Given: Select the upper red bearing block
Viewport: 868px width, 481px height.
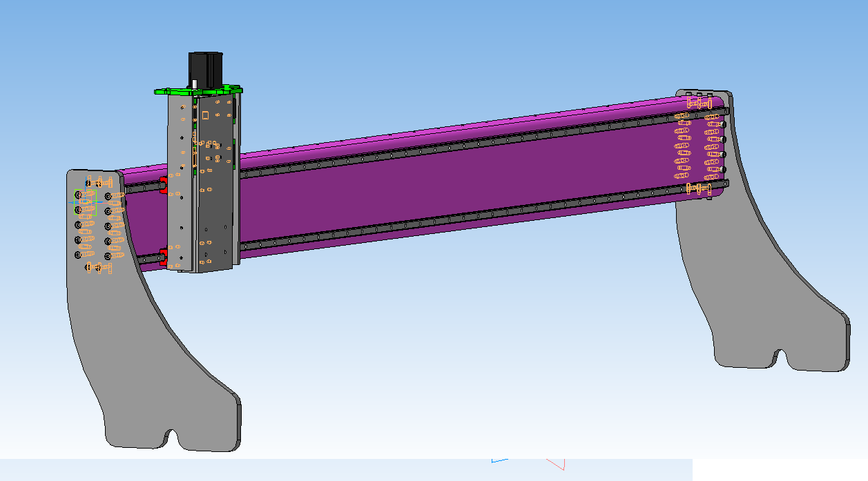Looking at the screenshot, I should pyautogui.click(x=164, y=185).
